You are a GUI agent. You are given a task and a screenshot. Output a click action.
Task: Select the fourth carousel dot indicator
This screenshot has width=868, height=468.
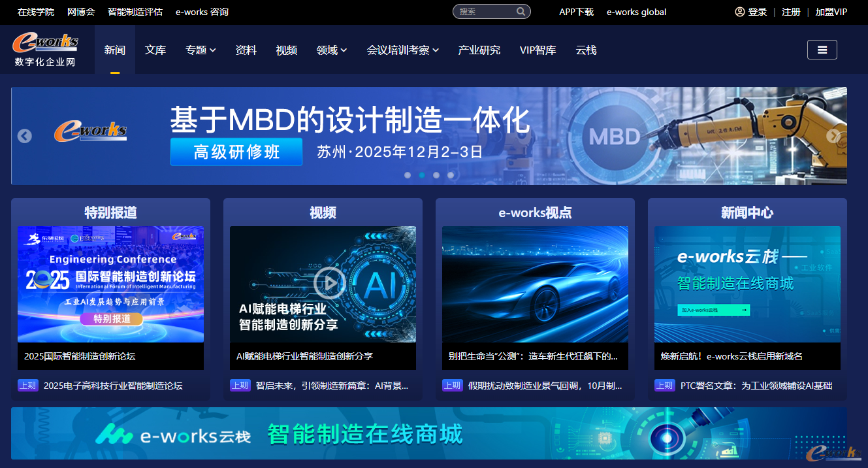click(x=451, y=175)
